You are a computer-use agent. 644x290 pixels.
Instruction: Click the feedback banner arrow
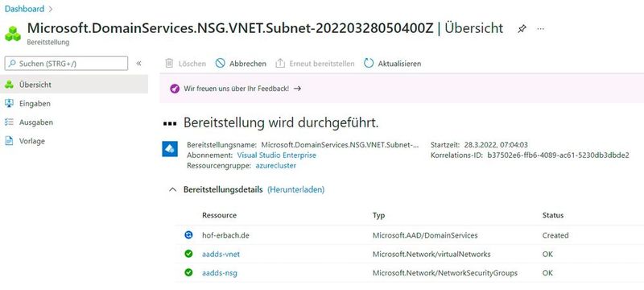(x=297, y=89)
